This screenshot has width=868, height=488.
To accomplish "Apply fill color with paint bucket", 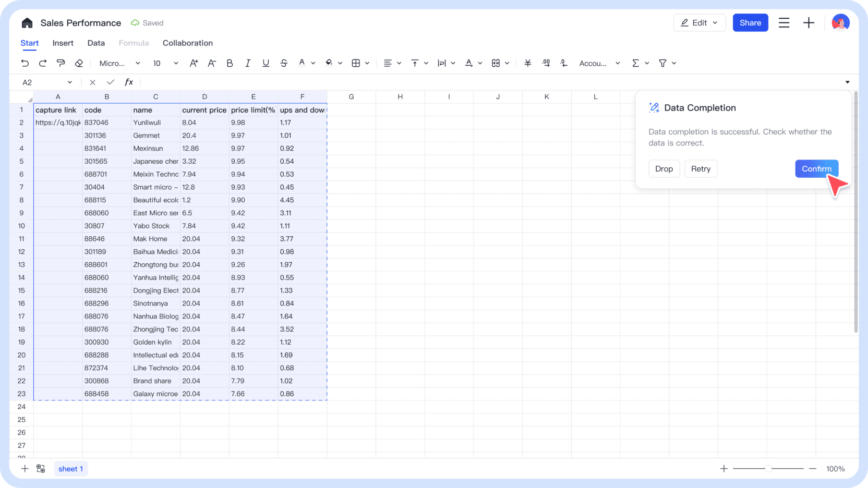I will 329,63.
